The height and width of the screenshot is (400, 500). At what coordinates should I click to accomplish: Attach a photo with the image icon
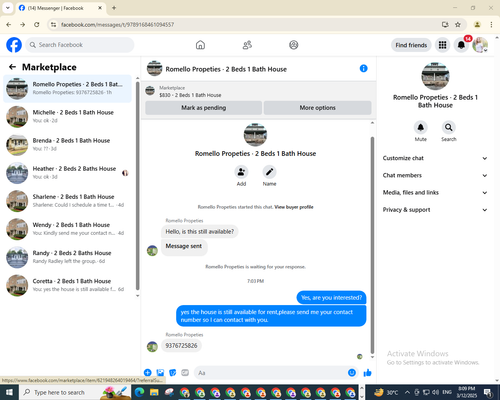click(160, 373)
